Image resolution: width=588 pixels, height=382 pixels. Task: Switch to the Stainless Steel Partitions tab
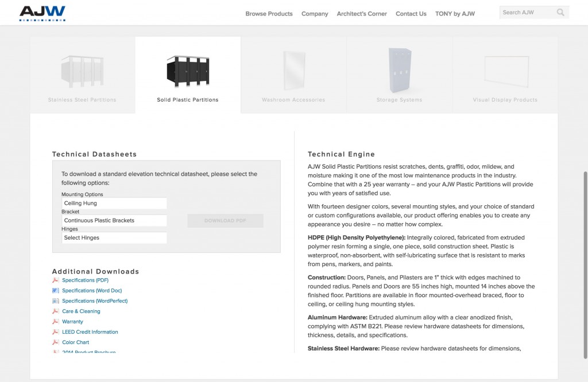click(x=83, y=75)
